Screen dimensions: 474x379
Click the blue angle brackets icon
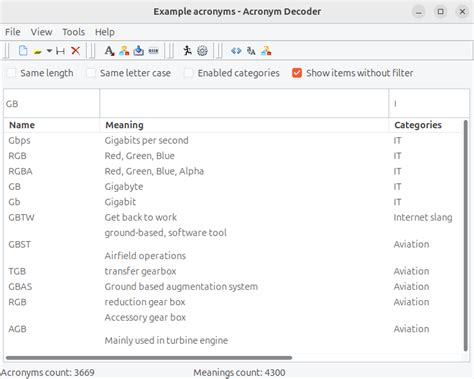(x=236, y=51)
